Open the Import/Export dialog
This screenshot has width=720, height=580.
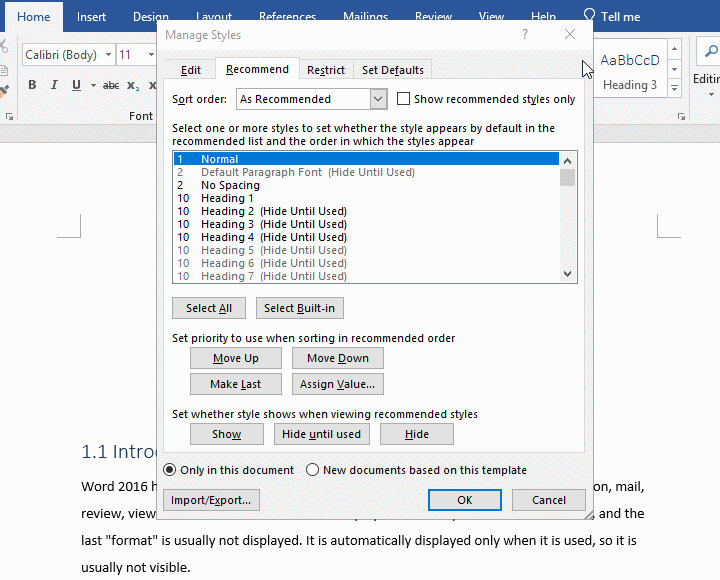pyautogui.click(x=211, y=500)
